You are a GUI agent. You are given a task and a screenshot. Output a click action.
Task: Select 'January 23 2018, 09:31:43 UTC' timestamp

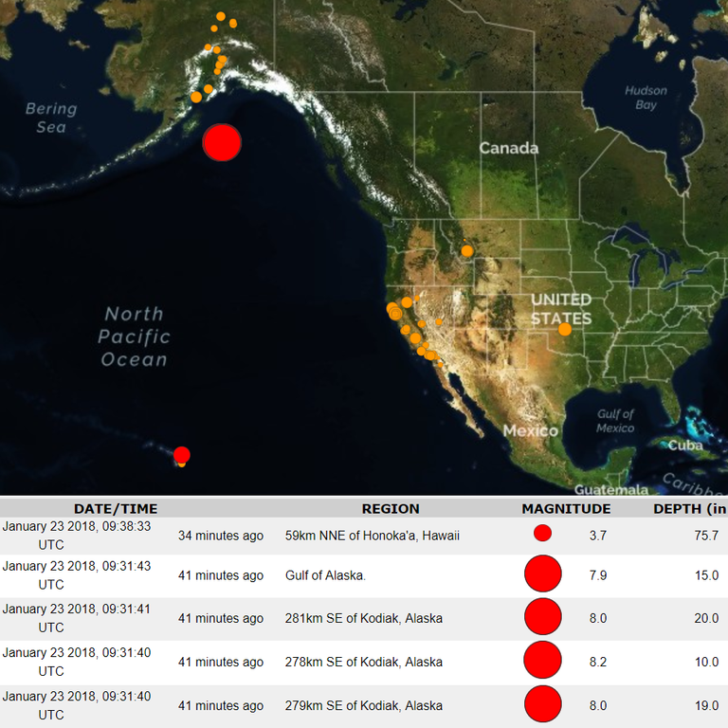77,575
